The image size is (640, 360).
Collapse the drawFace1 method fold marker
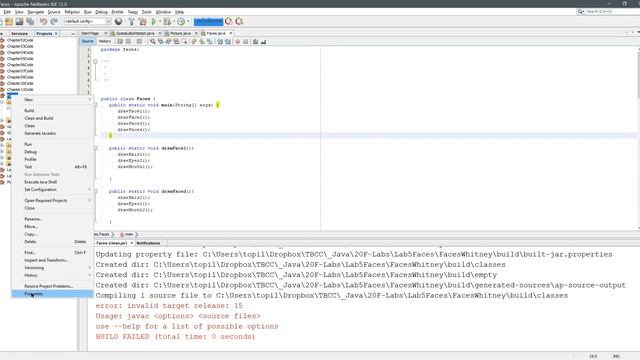point(96,148)
